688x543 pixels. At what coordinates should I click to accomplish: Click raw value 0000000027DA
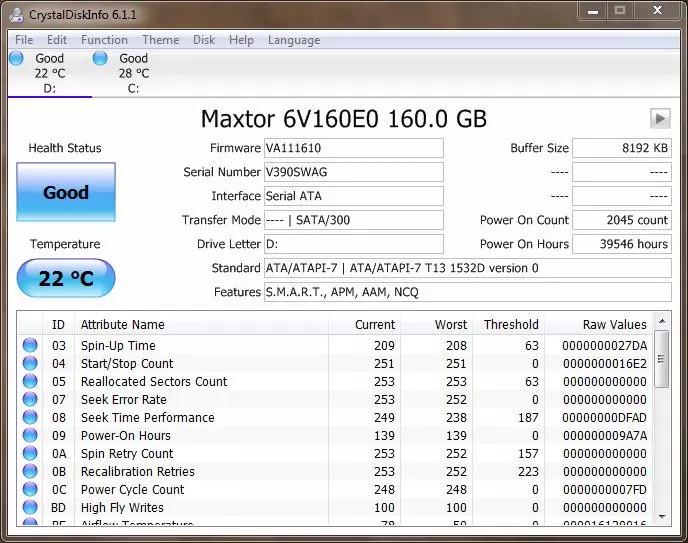(x=605, y=346)
